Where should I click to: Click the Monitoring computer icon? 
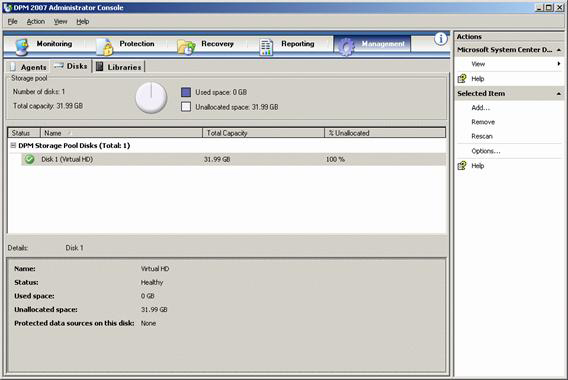(22, 46)
